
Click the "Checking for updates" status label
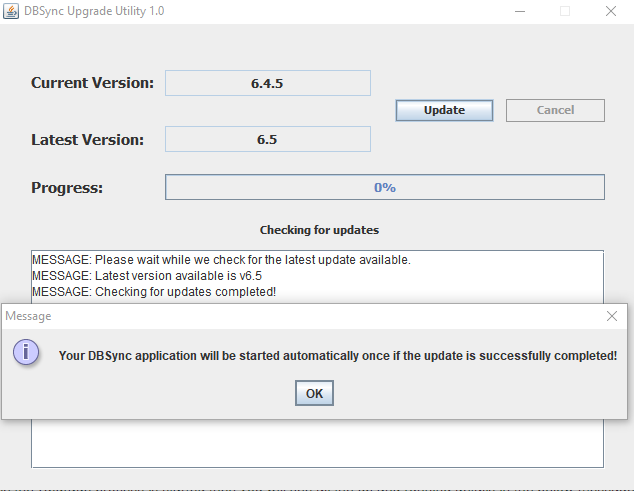pos(319,230)
